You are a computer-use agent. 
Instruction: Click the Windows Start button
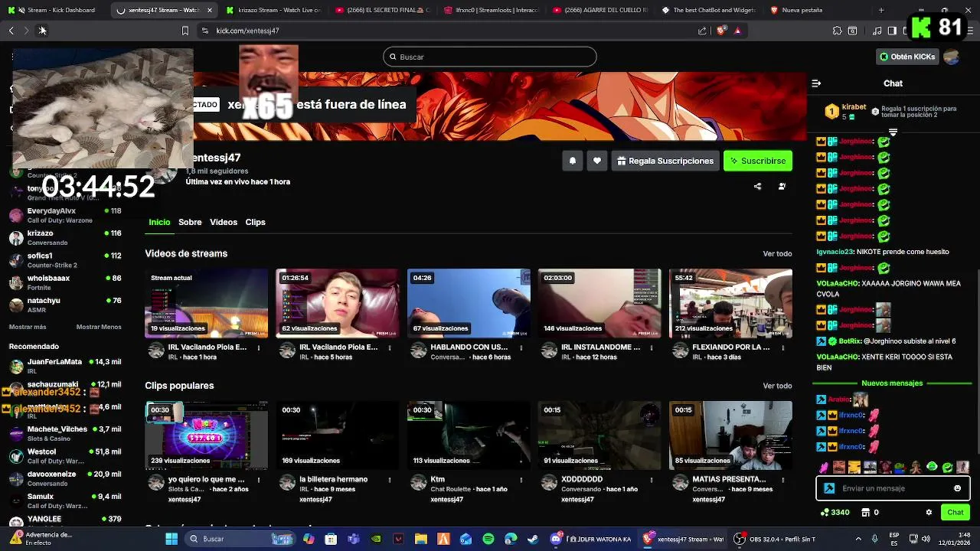coord(171,539)
